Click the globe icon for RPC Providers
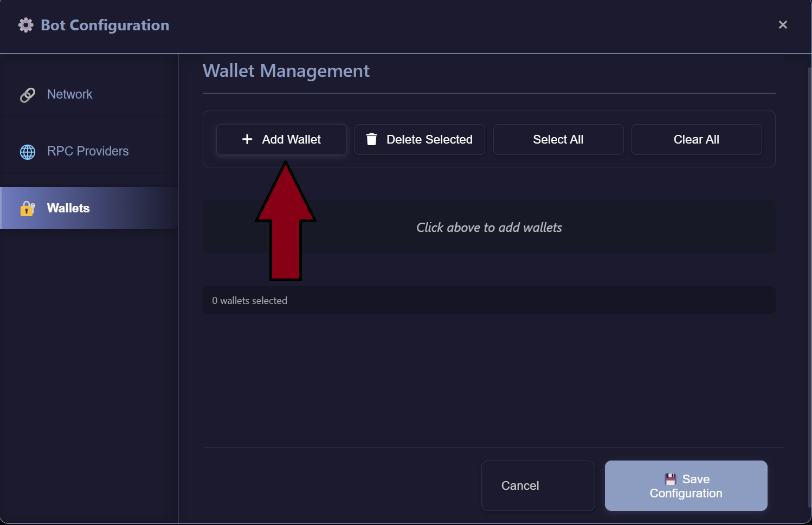Screen dimensions: 812x525 tap(28, 152)
